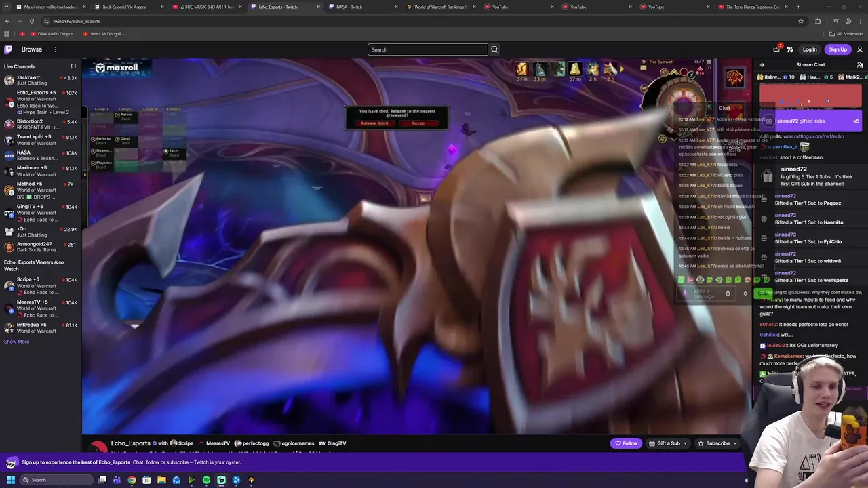Collapse the Live Channels sidebar
This screenshot has height=488, width=868.
point(73,66)
